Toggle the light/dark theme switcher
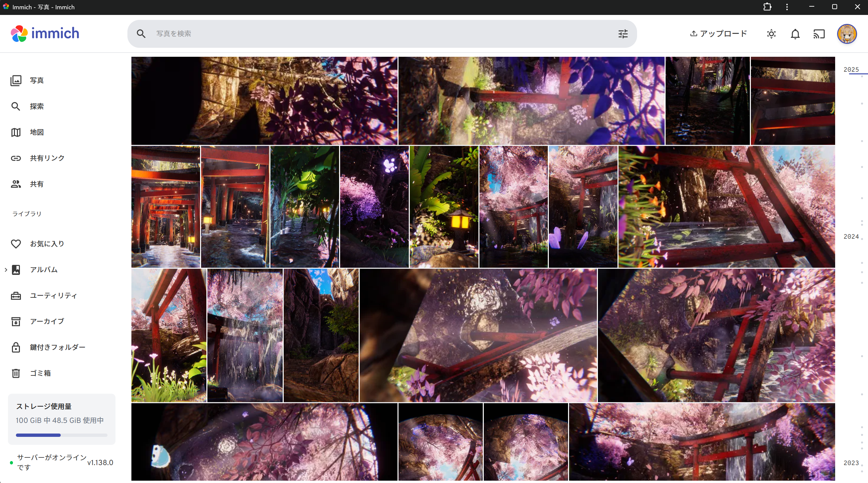The image size is (868, 483). (x=771, y=34)
